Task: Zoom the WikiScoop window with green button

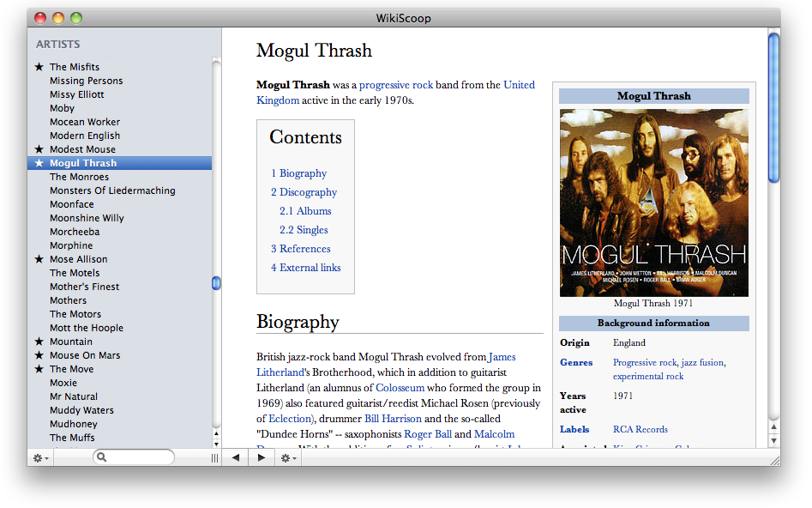Action: pos(76,18)
